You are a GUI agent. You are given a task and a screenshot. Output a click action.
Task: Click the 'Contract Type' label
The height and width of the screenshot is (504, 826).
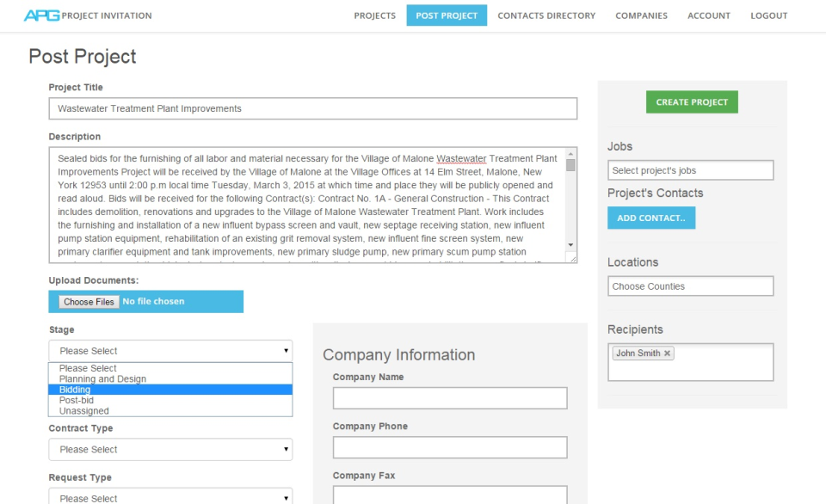81,428
